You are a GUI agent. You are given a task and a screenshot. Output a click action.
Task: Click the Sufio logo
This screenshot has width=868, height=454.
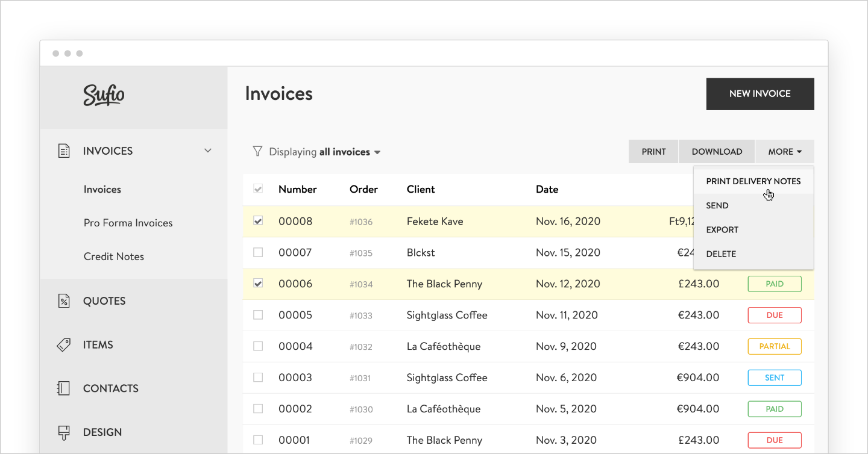[x=104, y=95]
